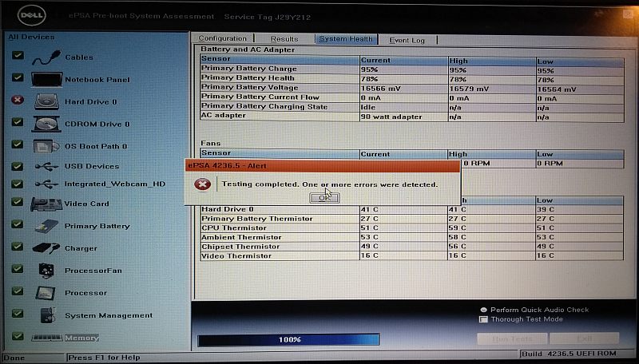Switch to the Results tab
The height and width of the screenshot is (364, 639).
tap(284, 38)
